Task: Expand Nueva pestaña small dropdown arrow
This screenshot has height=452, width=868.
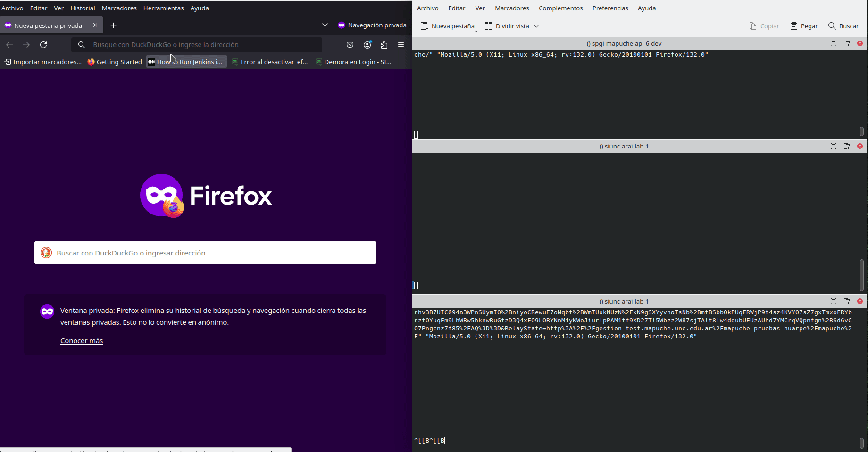Action: point(476,31)
